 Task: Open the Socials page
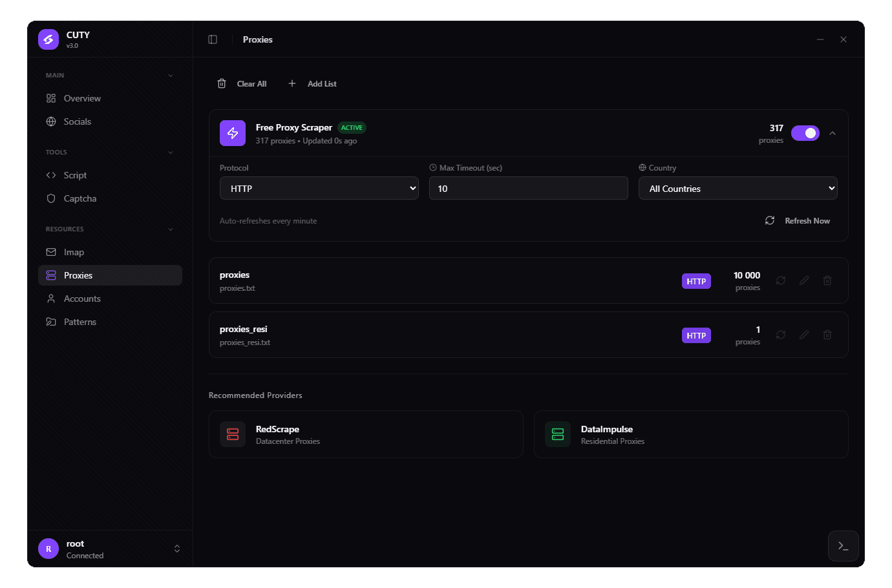tap(77, 121)
